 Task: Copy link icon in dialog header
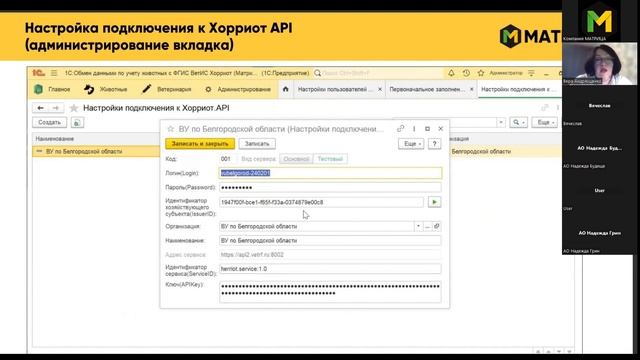coord(400,129)
